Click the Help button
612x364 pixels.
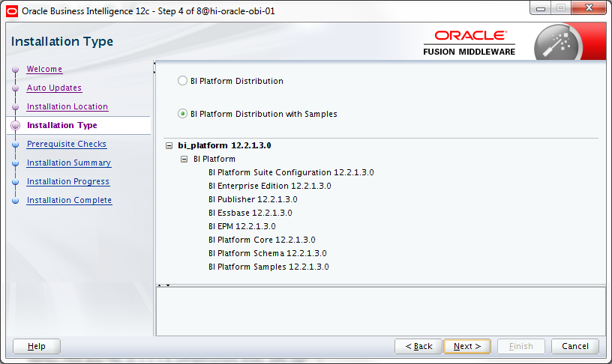click(37, 346)
